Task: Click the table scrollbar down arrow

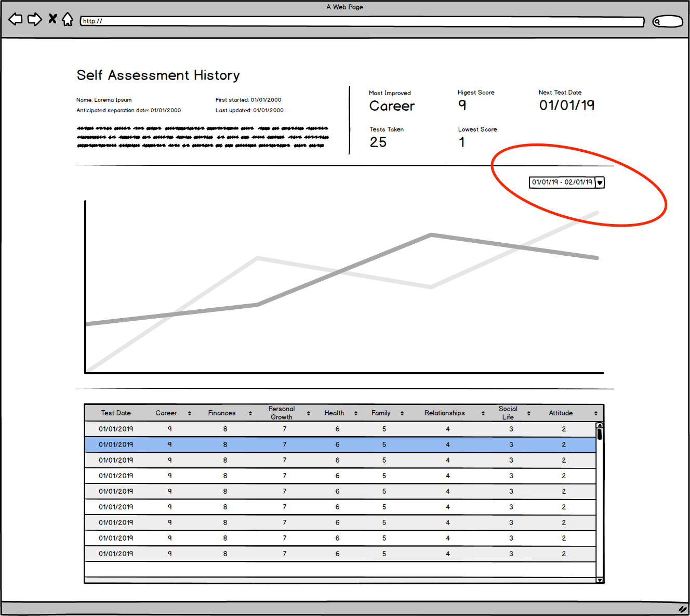Action: (600, 580)
